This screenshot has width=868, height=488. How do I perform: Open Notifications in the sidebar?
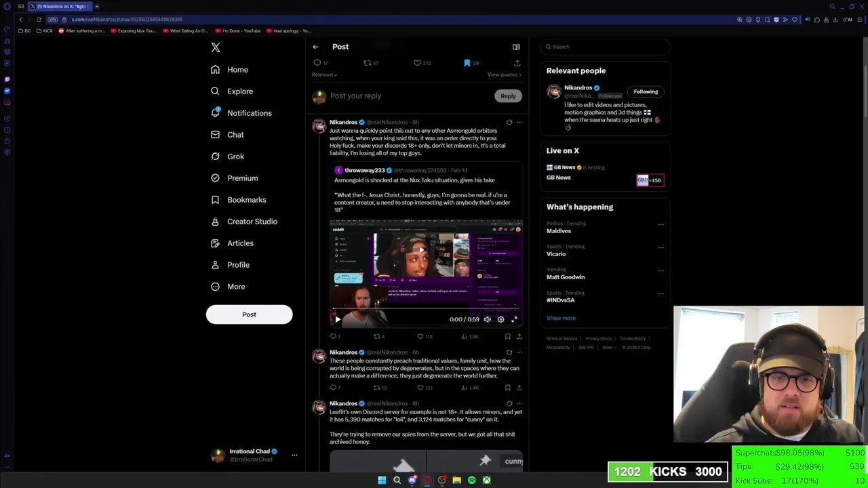[x=241, y=113]
